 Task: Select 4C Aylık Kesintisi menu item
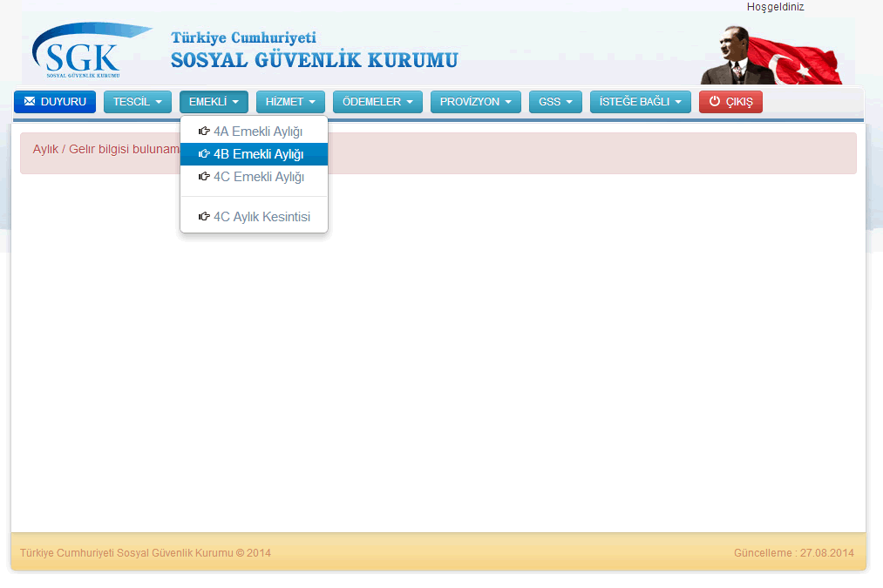254,217
